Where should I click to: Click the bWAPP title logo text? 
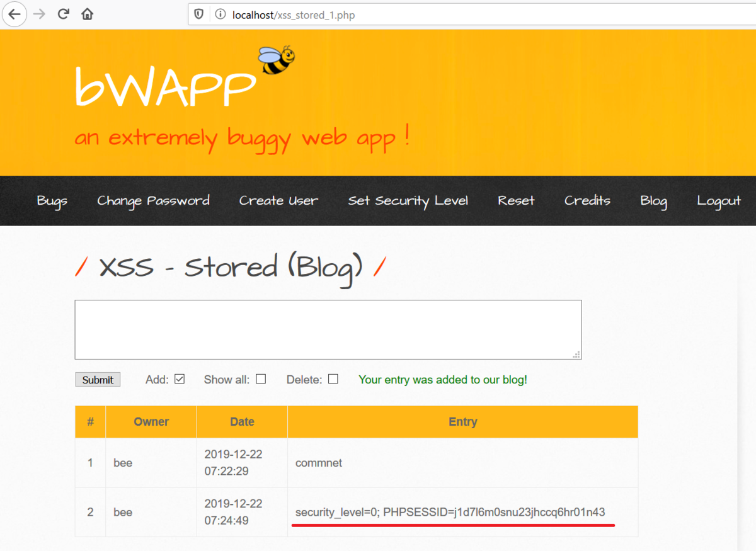click(165, 86)
